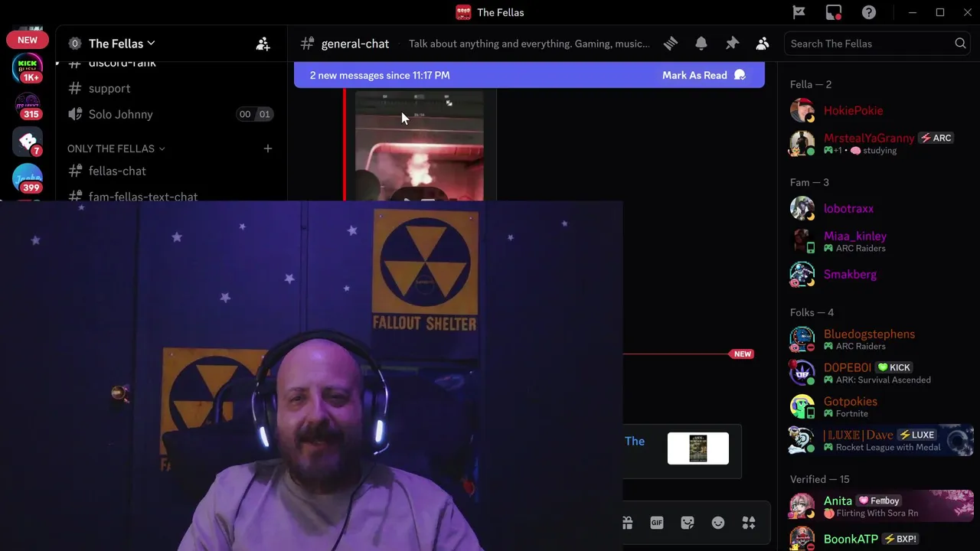Click the blue "The" embed link
Viewport: 980px width, 551px height.
tap(635, 441)
